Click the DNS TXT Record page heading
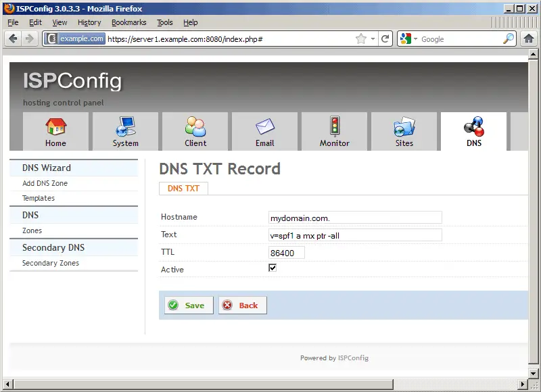Image resolution: width=541 pixels, height=392 pixels. (220, 169)
